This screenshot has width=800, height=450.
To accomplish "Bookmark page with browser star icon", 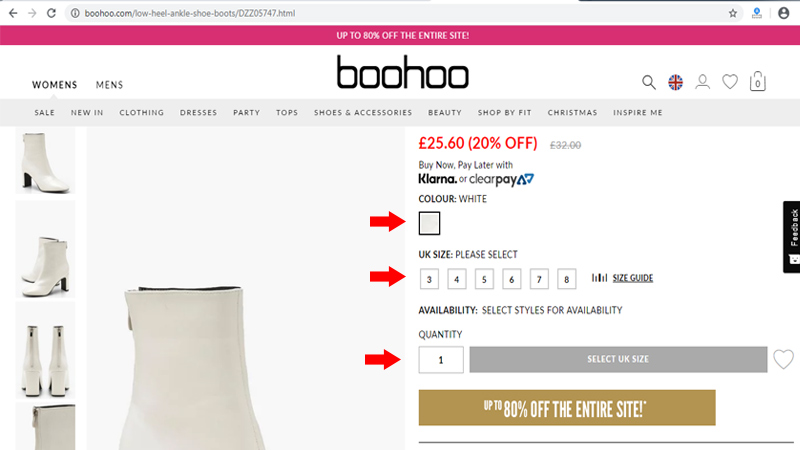I will click(x=733, y=13).
